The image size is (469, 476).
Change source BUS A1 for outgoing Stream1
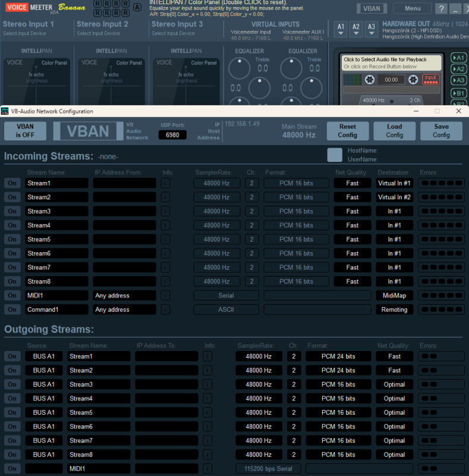tap(44, 356)
